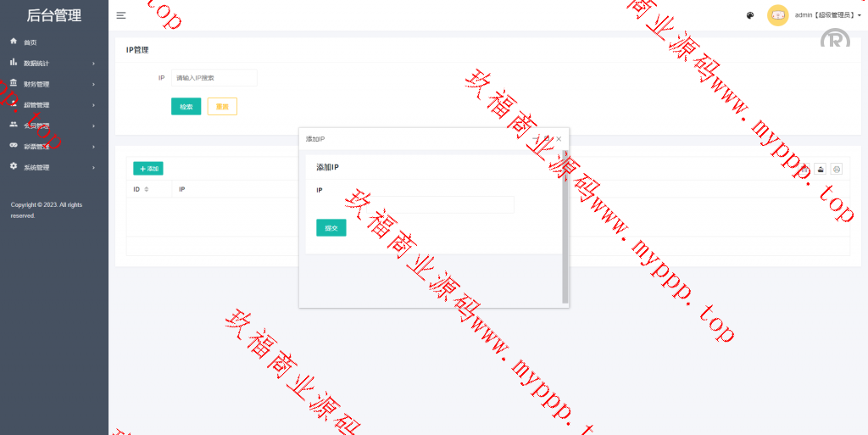This screenshot has height=435, width=868.
Task: Click the table print icon
Action: (x=837, y=169)
